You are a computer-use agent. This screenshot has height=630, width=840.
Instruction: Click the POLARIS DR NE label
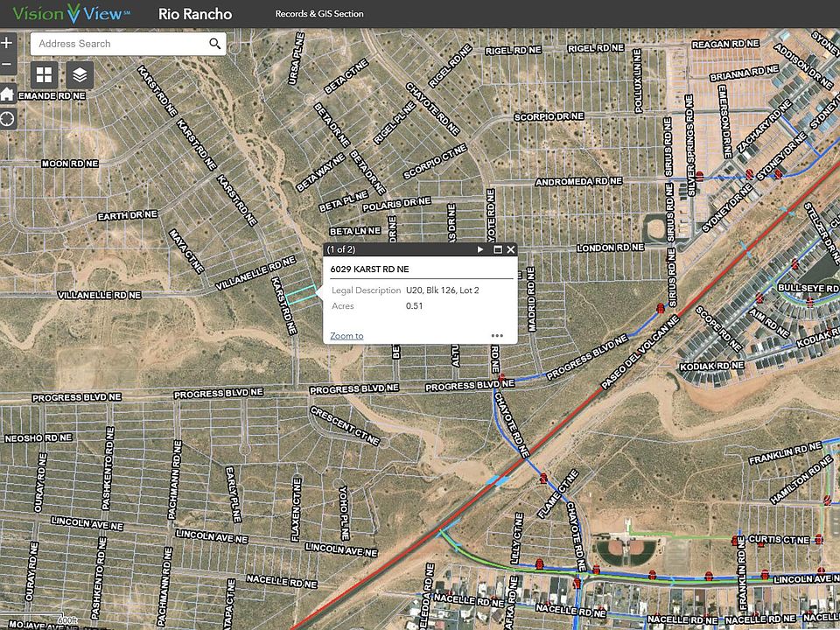[x=397, y=204]
